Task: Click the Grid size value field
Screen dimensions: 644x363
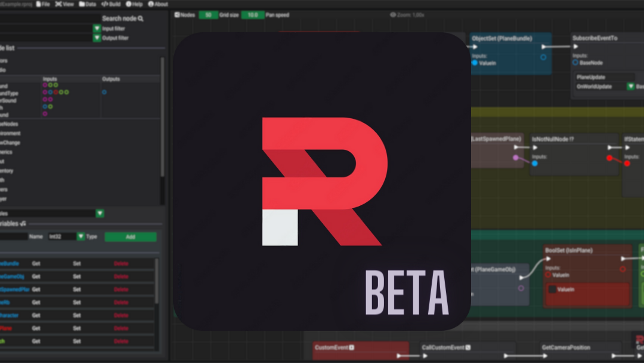Action: 208,14
